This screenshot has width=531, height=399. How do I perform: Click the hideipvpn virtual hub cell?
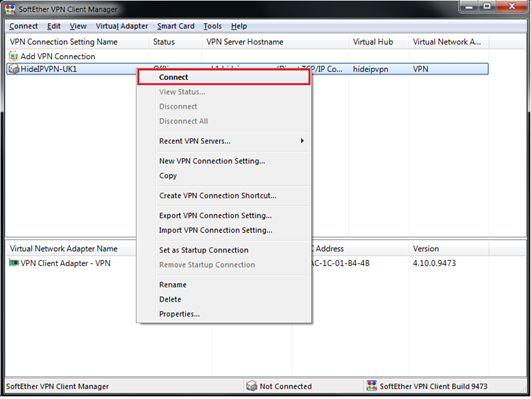(x=370, y=69)
